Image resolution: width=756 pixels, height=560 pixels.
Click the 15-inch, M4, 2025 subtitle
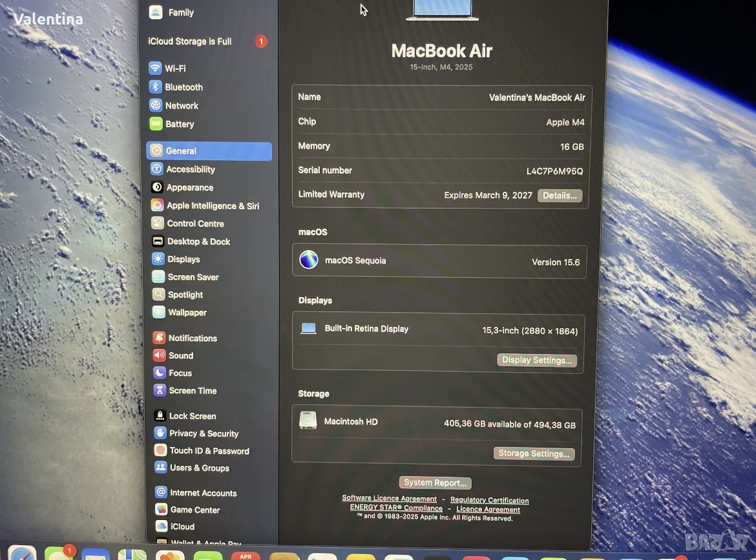click(441, 67)
